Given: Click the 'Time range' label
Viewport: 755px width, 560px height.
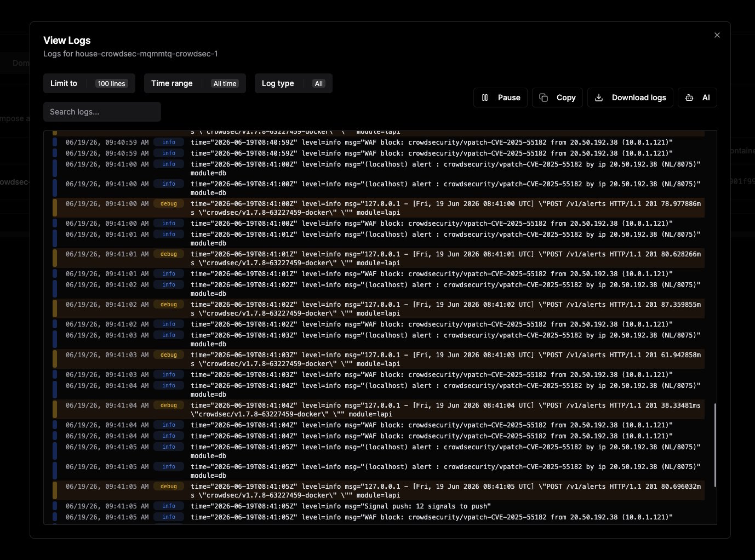Looking at the screenshot, I should (172, 83).
